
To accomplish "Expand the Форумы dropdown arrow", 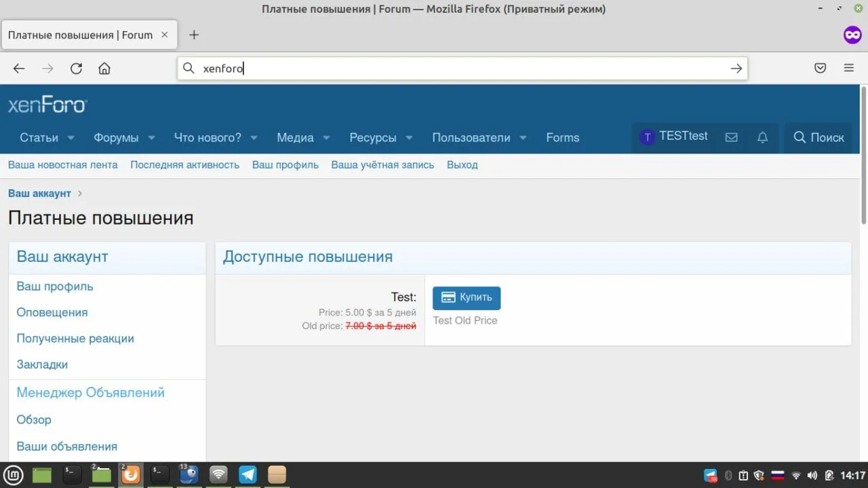I will 151,138.
